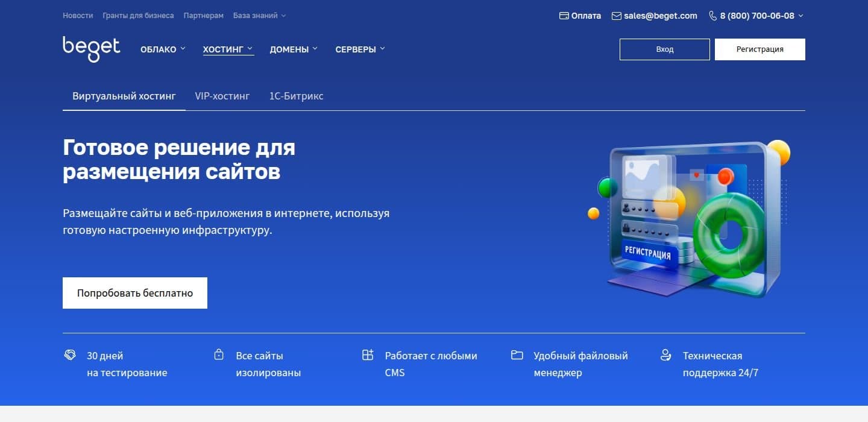Click the credit card Оплата icon

point(564,16)
